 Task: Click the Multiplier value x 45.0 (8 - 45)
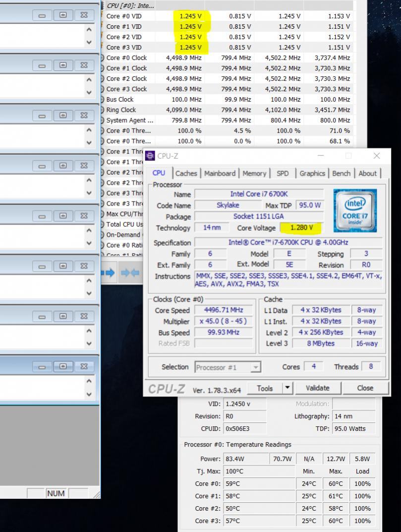point(224,321)
